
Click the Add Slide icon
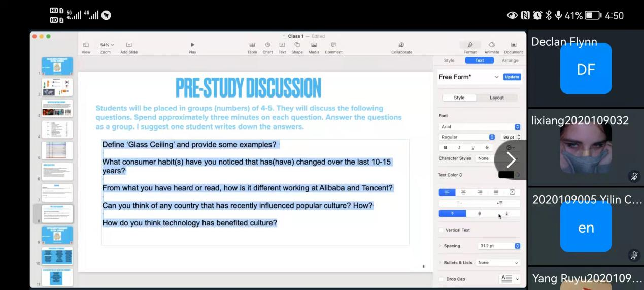(129, 45)
